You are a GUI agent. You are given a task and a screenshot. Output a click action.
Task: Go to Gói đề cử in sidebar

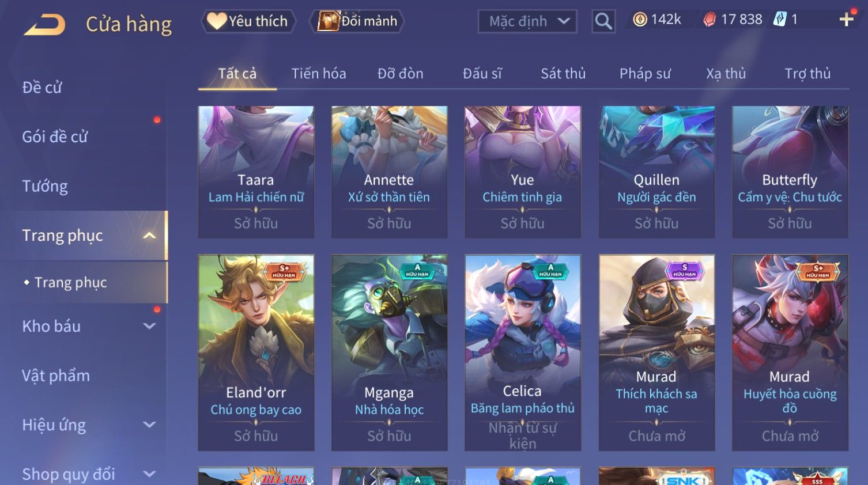tap(55, 137)
